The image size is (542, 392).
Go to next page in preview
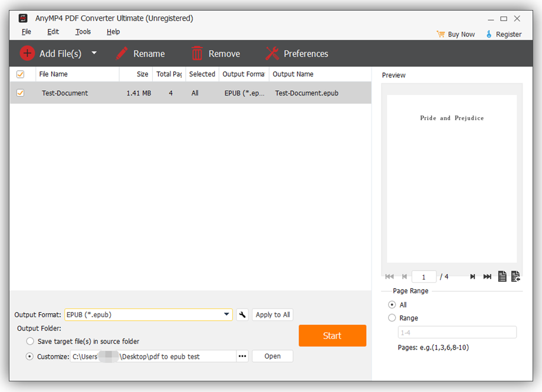click(472, 276)
